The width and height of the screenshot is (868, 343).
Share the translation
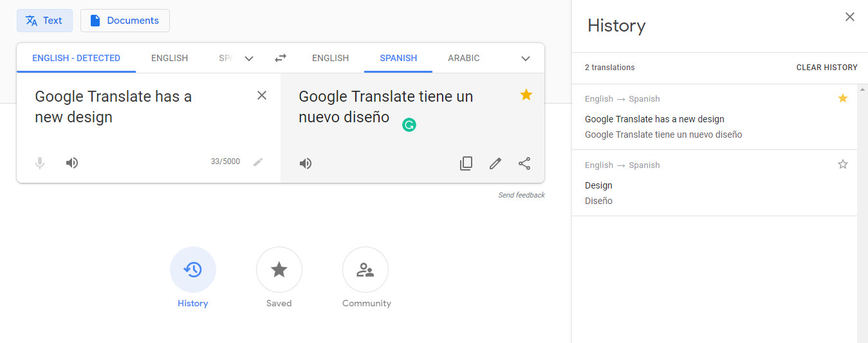pyautogui.click(x=524, y=163)
